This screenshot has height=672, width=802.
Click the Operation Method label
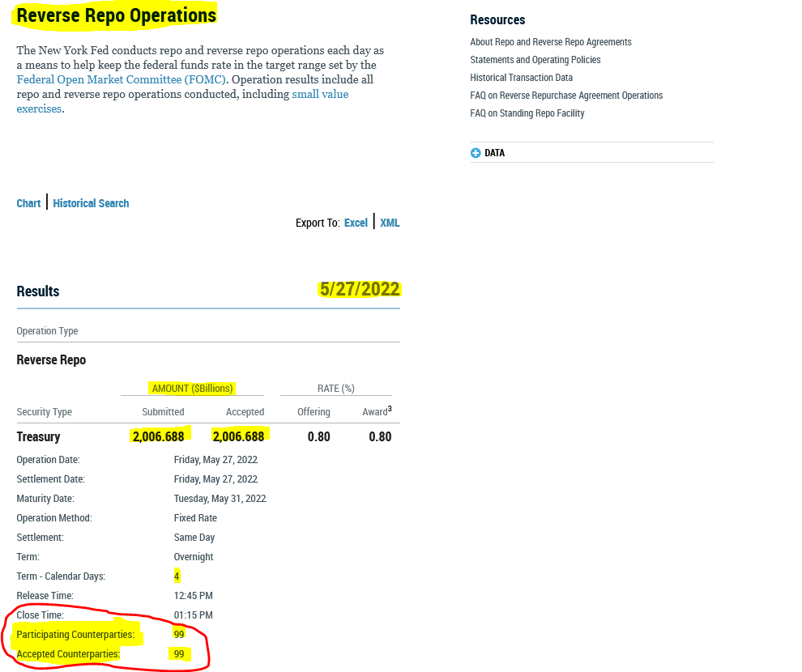coord(54,518)
